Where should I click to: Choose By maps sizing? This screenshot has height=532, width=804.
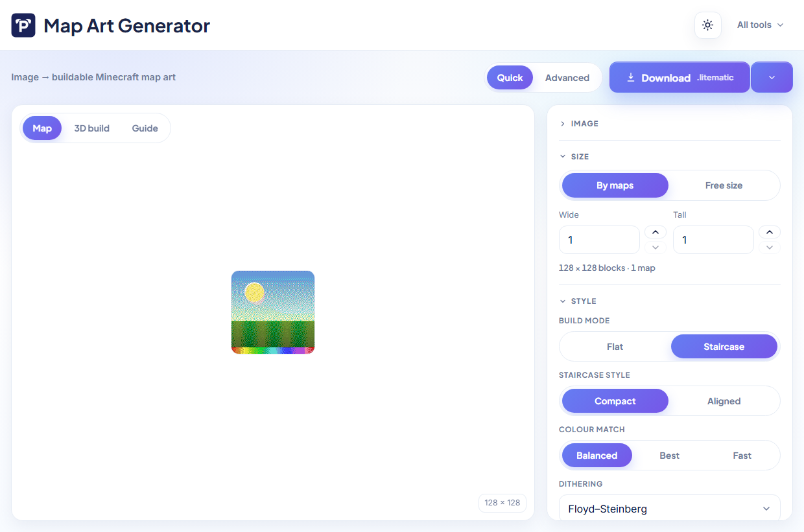[x=615, y=185]
